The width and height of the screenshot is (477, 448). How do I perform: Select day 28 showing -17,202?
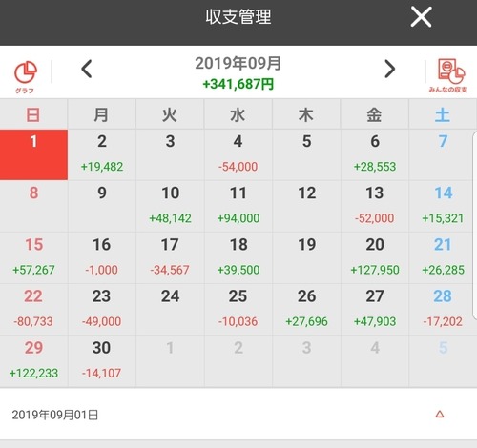(443, 310)
